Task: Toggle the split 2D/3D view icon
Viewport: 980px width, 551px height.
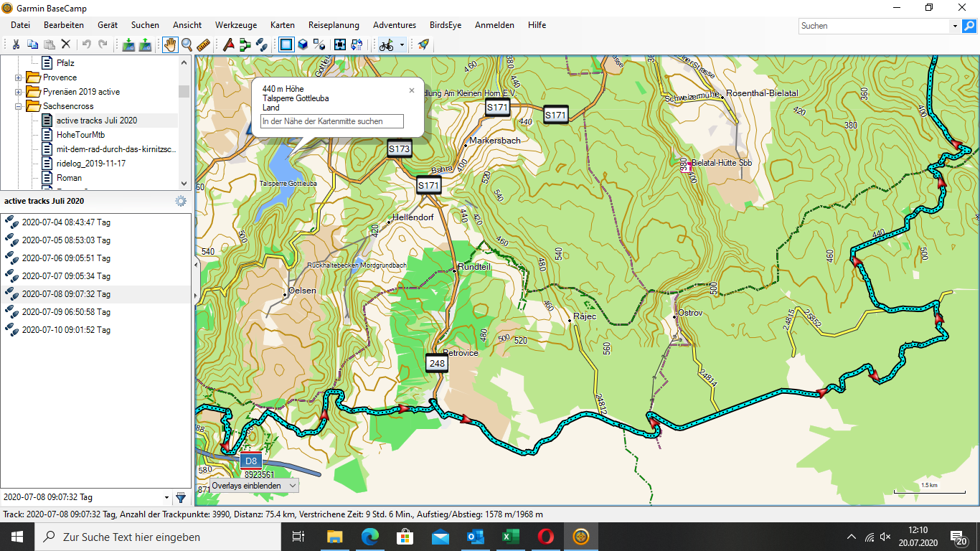Action: point(319,44)
